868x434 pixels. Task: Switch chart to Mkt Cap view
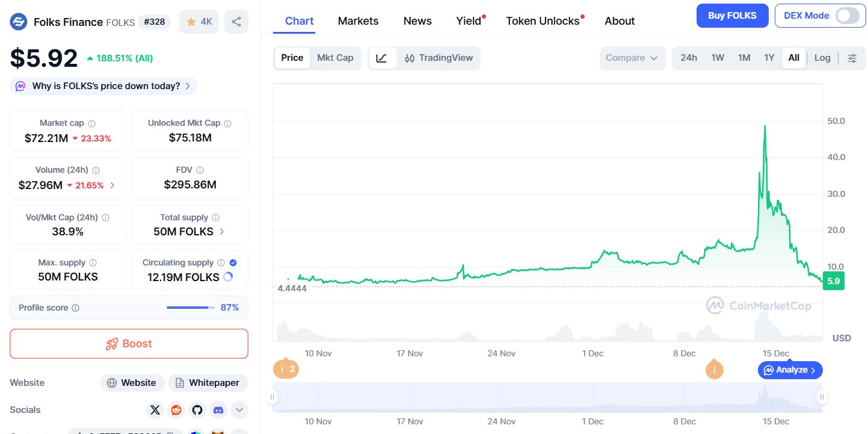[335, 58]
